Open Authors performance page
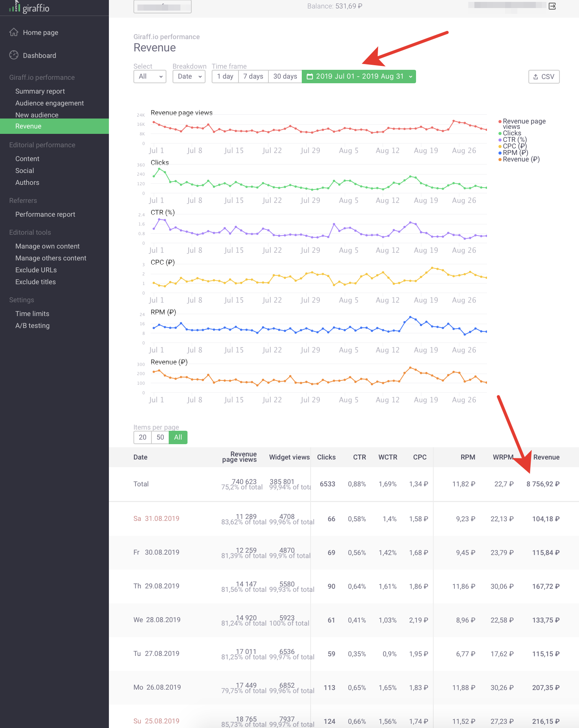 tap(27, 183)
